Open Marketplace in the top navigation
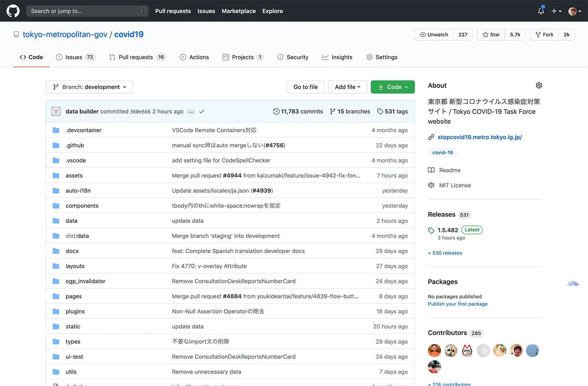Viewport: 588px width, 386px height. click(239, 11)
